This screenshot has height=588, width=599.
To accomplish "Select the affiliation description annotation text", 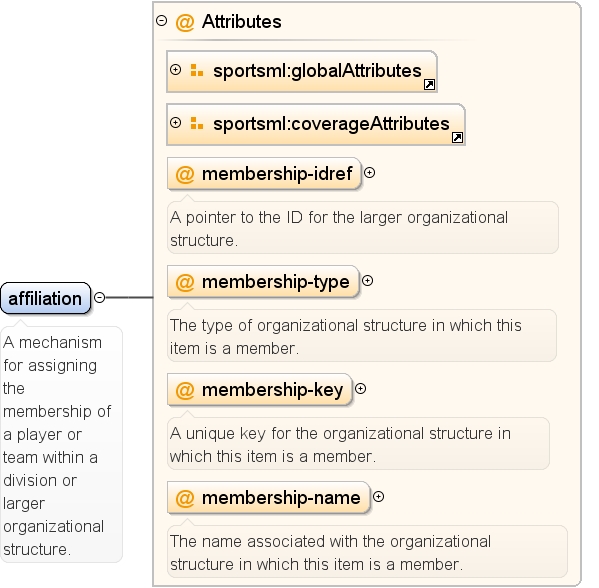I will point(57,445).
